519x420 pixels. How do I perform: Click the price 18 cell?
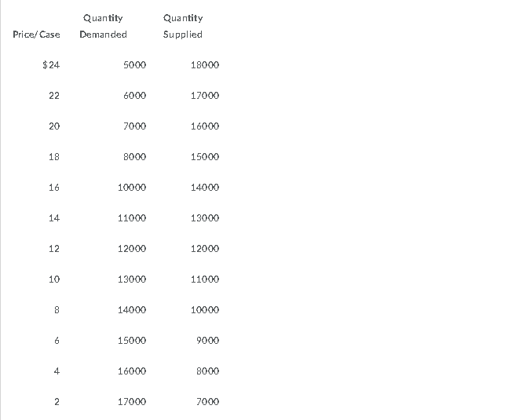point(54,156)
